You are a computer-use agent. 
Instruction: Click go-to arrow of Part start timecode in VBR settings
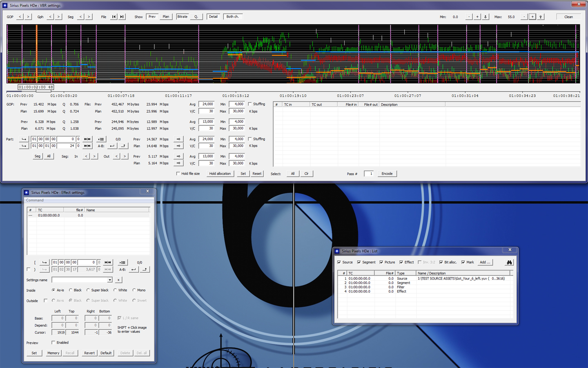coord(24,139)
